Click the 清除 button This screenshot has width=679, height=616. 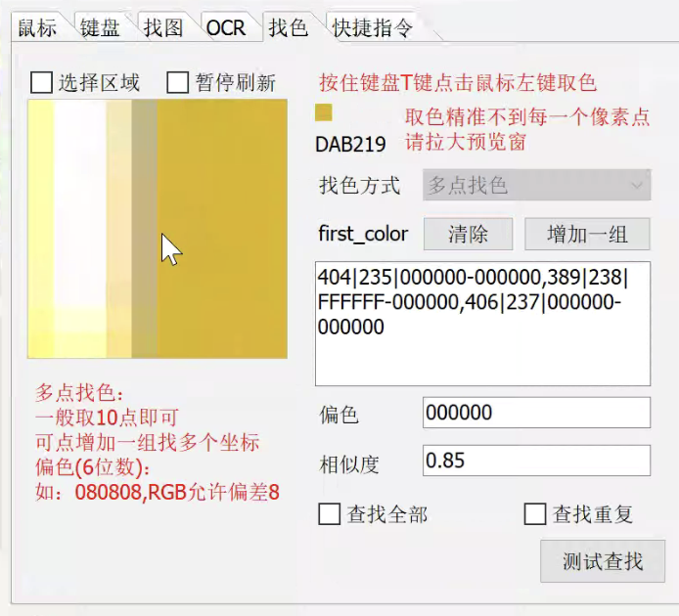[468, 235]
